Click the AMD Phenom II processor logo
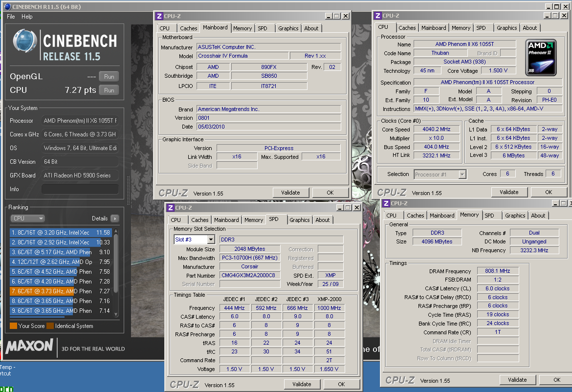 pyautogui.click(x=541, y=58)
